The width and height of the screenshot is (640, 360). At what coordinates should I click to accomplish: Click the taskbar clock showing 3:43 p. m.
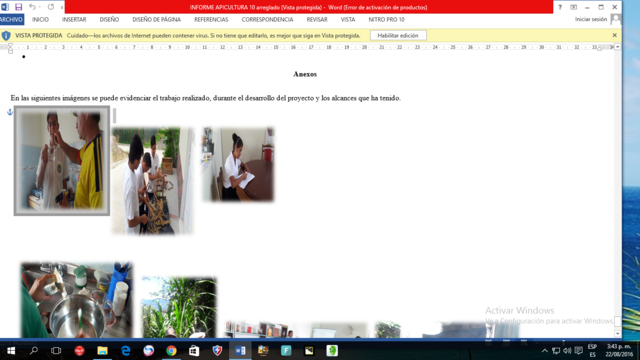point(619,351)
